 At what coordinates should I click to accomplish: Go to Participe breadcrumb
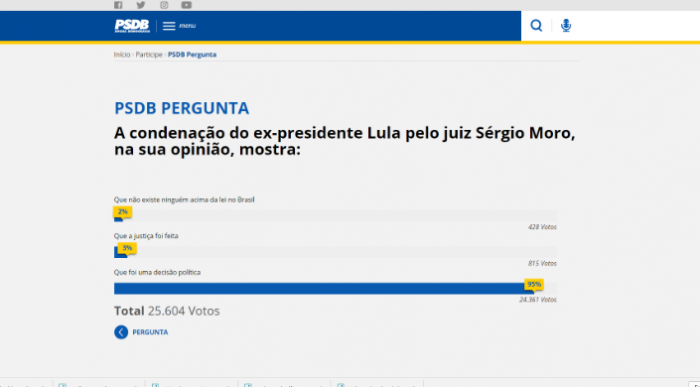tap(149, 54)
